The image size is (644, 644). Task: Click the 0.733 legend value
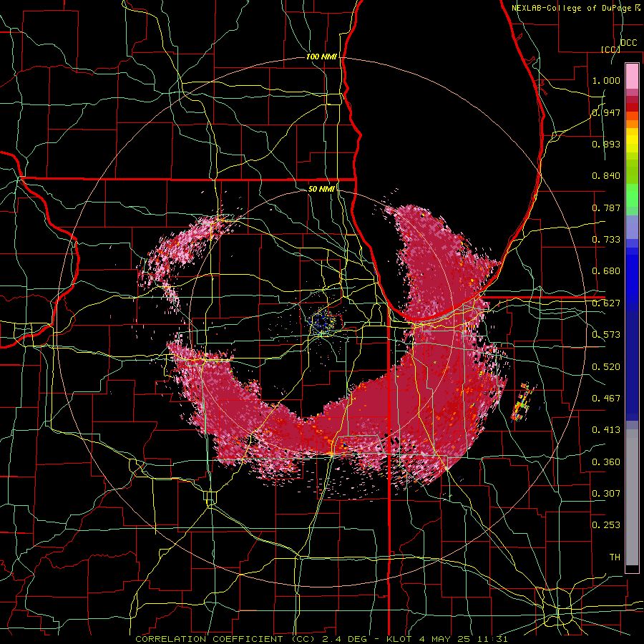606,240
